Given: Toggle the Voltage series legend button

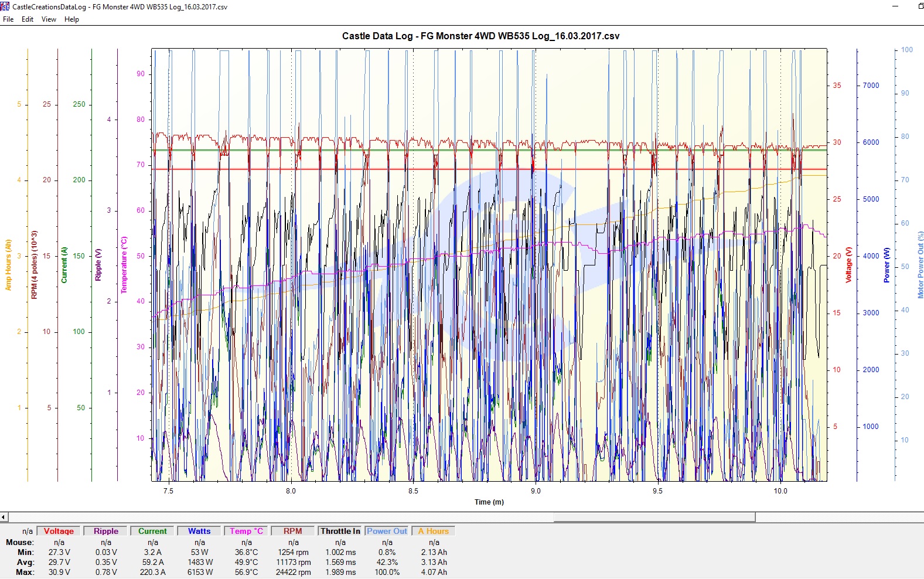Looking at the screenshot, I should coord(59,531).
